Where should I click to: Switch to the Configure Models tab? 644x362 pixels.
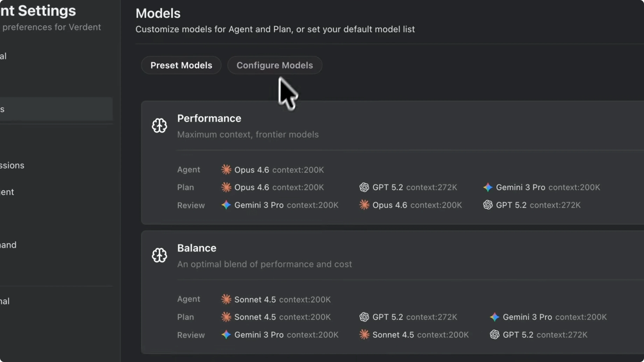point(275,65)
